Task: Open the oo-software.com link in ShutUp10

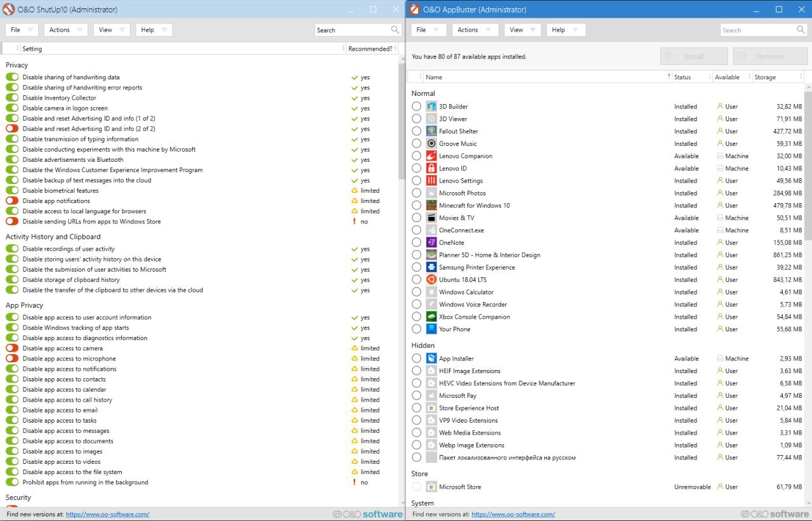Action: click(x=107, y=514)
